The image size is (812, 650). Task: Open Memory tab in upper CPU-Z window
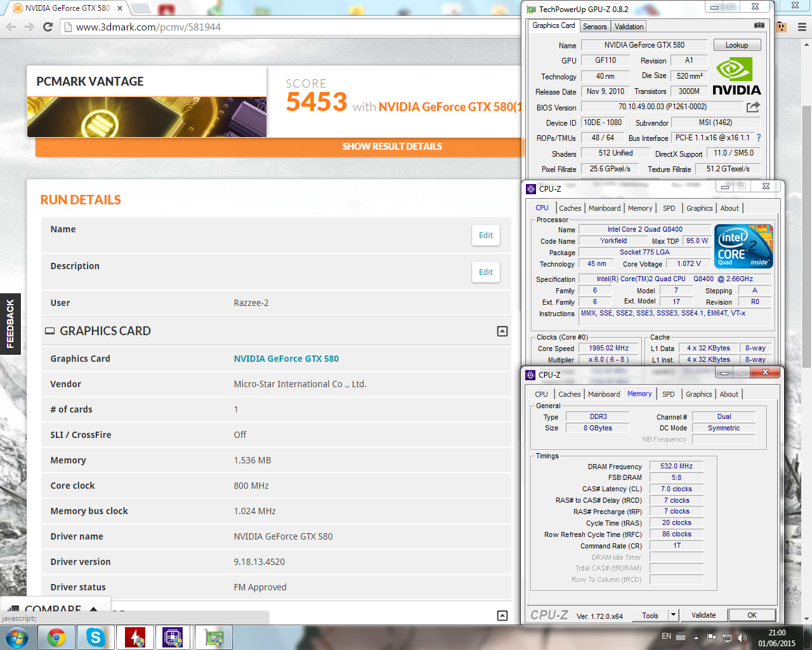(x=640, y=208)
